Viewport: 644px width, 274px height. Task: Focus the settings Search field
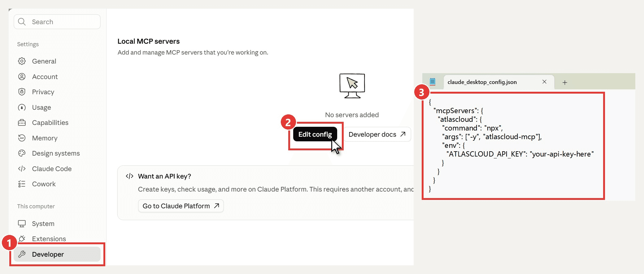57,22
